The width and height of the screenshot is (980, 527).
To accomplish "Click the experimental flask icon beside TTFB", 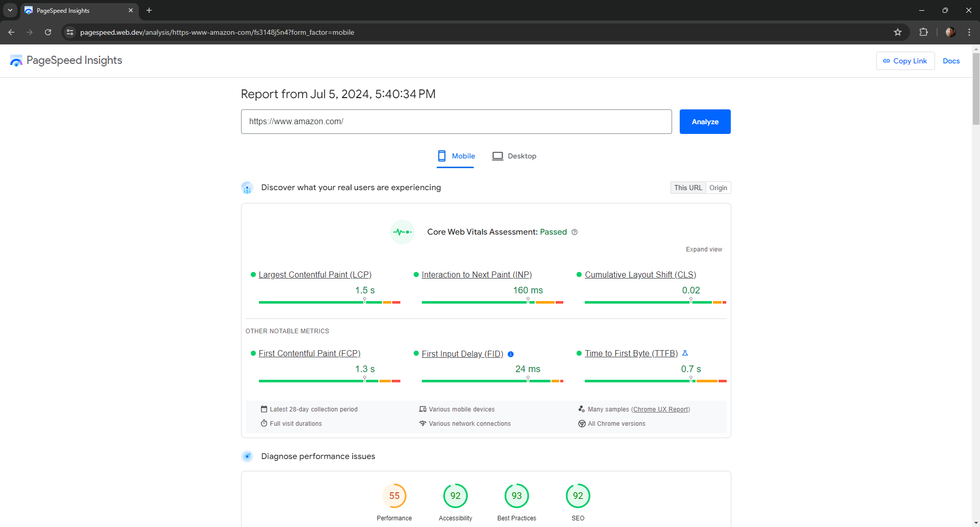I will pyautogui.click(x=685, y=353).
